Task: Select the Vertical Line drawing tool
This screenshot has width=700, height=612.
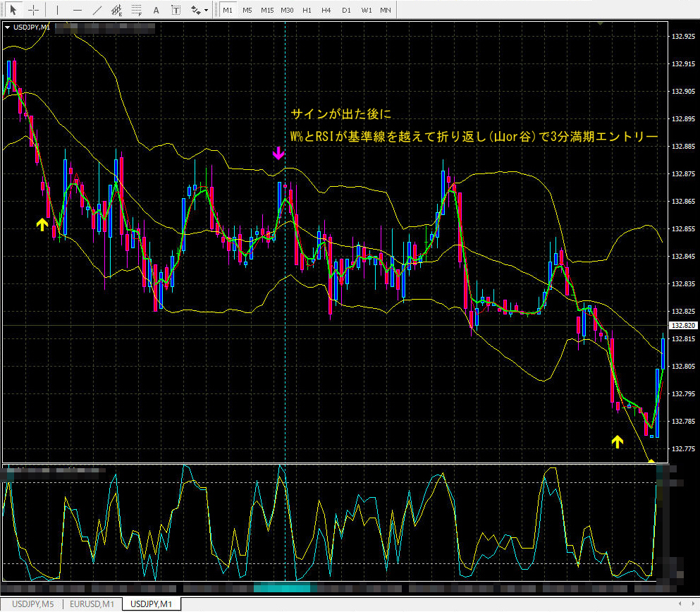Action: point(57,10)
